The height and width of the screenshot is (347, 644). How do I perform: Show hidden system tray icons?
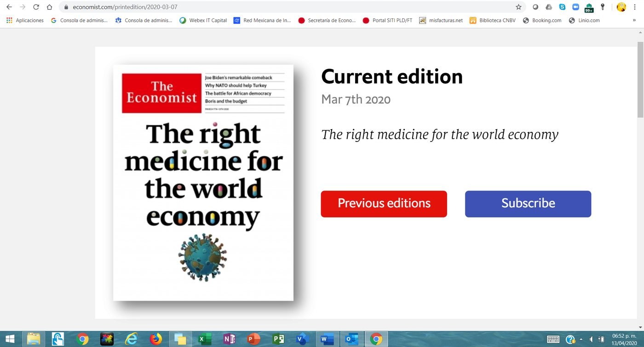[x=581, y=339]
